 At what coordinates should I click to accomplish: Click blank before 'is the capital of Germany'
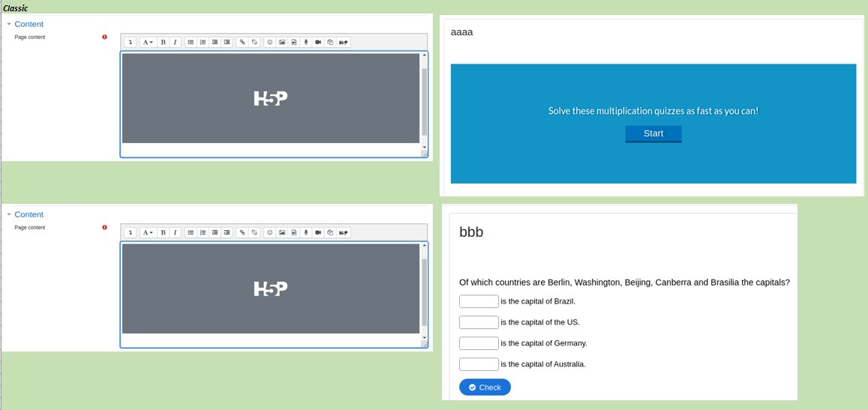479,343
